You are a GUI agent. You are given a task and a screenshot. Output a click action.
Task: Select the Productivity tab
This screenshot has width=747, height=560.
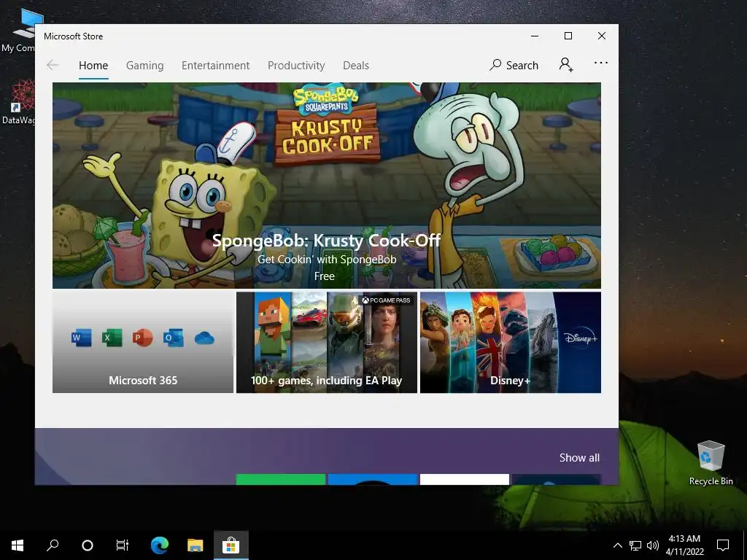tap(296, 65)
